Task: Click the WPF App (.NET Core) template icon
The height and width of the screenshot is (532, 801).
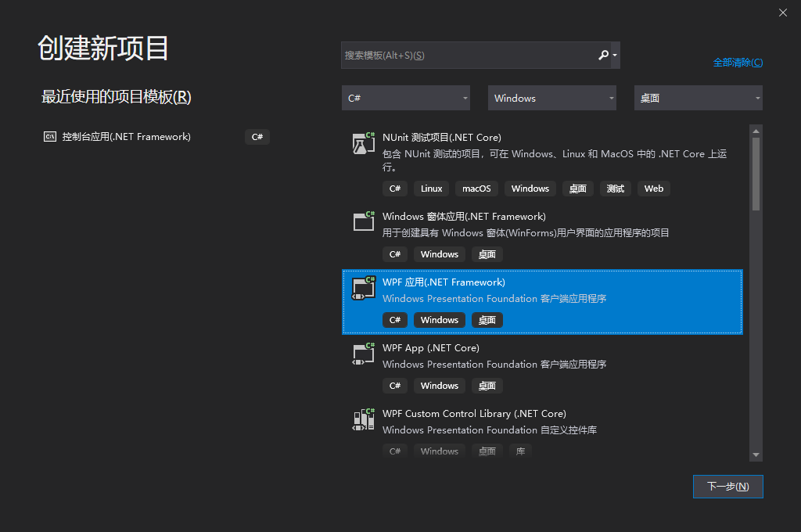Action: coord(363,354)
